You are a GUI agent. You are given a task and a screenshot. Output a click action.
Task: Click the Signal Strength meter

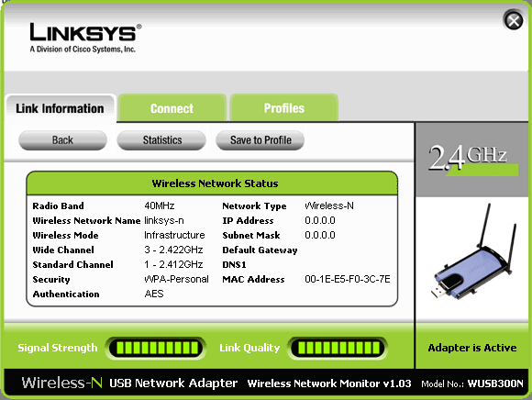pyautogui.click(x=157, y=348)
